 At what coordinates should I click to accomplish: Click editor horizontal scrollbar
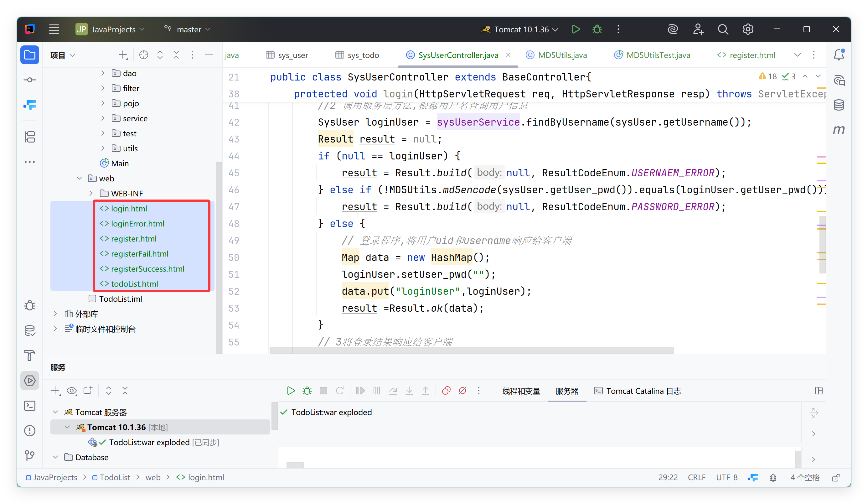coord(472,350)
